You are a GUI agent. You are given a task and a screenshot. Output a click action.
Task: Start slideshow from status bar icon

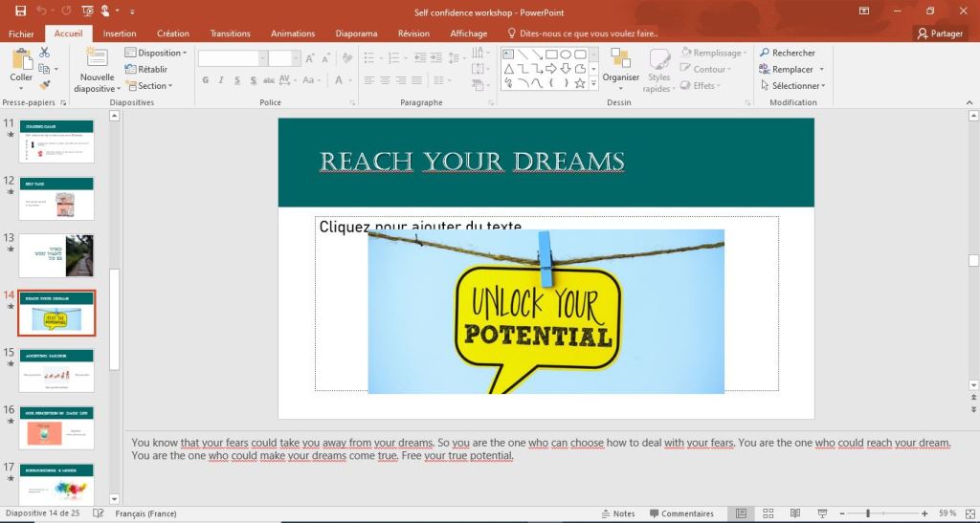pyautogui.click(x=822, y=513)
